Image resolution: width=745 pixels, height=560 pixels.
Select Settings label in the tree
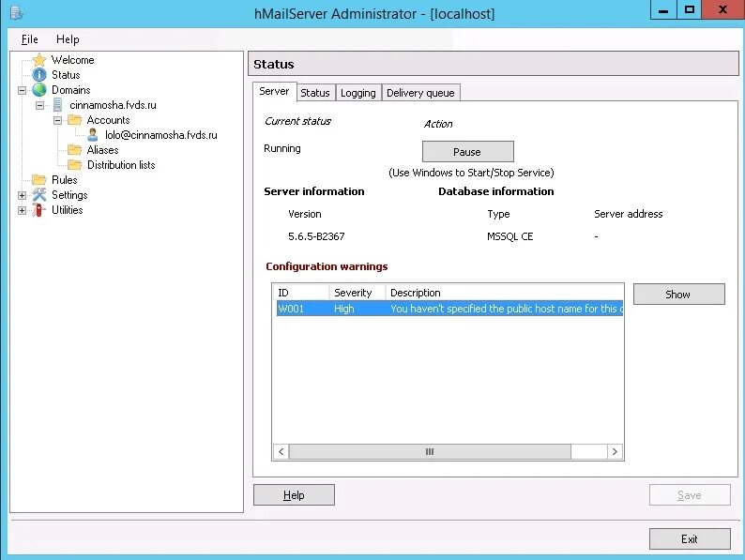point(69,195)
